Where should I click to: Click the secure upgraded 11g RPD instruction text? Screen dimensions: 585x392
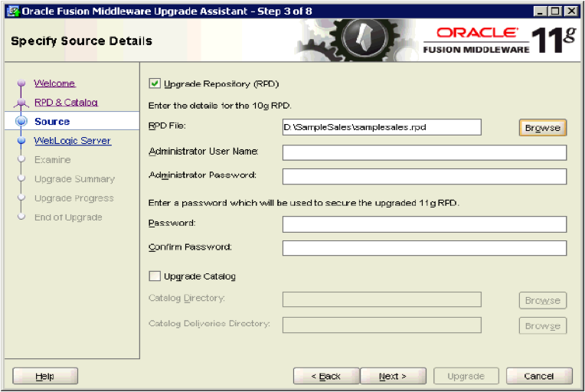point(304,203)
